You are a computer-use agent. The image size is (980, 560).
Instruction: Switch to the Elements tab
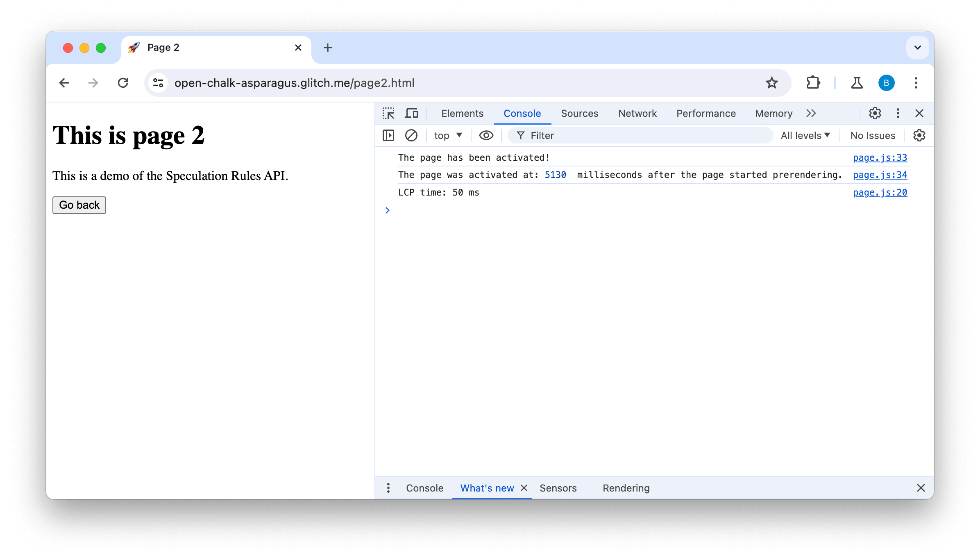click(463, 113)
